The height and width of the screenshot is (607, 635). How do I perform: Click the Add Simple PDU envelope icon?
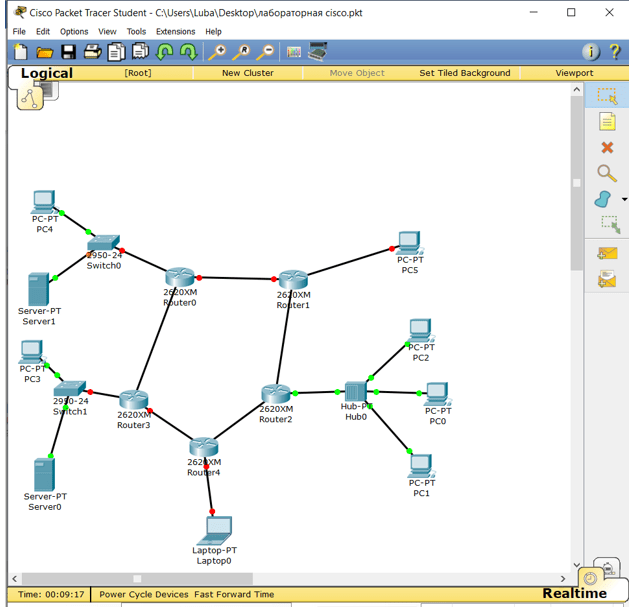click(607, 253)
